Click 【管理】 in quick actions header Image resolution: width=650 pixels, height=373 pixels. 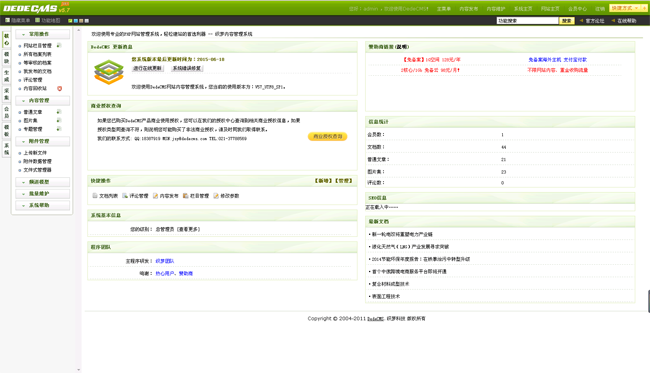point(343,181)
